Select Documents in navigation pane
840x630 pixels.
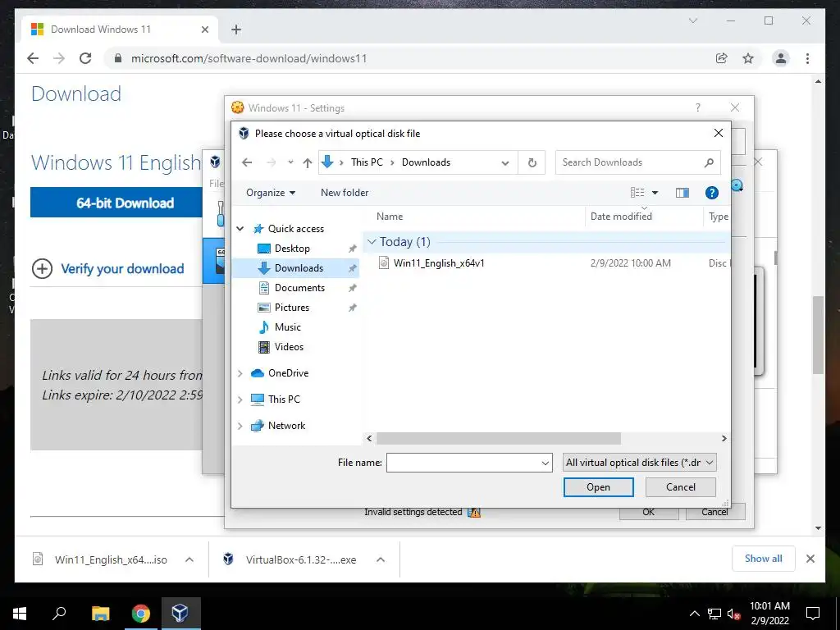299,288
